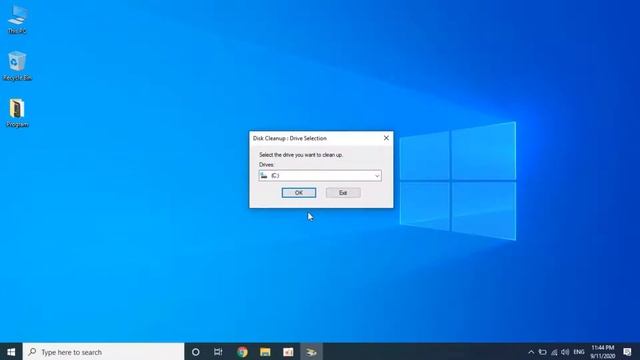This screenshot has width=640, height=360.
Task: Click the Exit button in Disk Cleanup
Action: [343, 193]
